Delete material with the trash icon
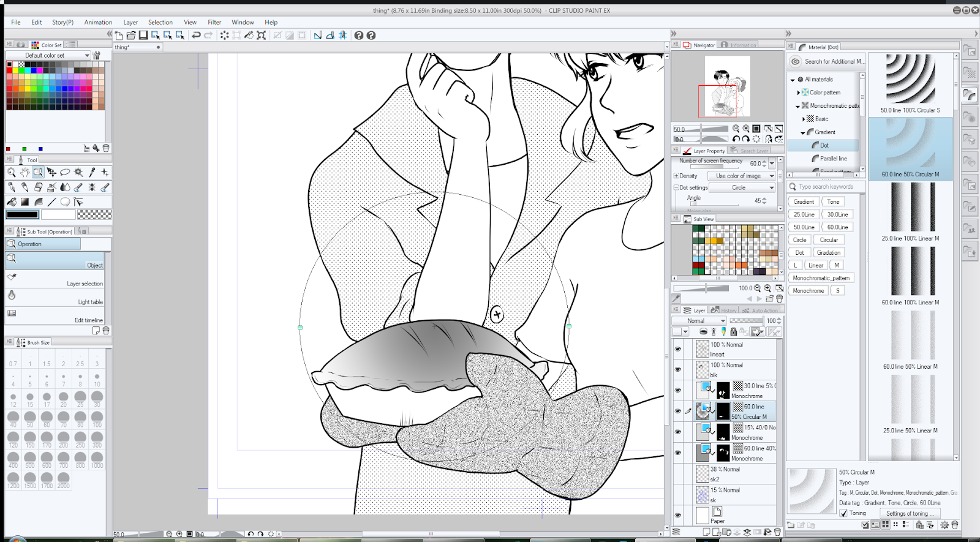 [955, 525]
